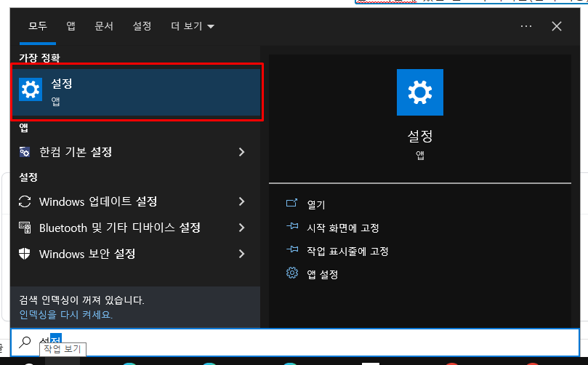
Task: Click the 설정 title in preview pane
Action: coord(420,136)
